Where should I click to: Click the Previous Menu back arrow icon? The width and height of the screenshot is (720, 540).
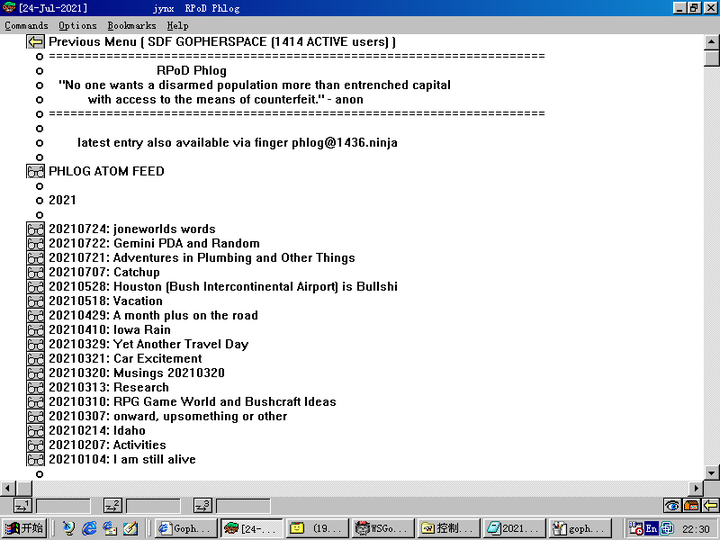click(x=36, y=42)
